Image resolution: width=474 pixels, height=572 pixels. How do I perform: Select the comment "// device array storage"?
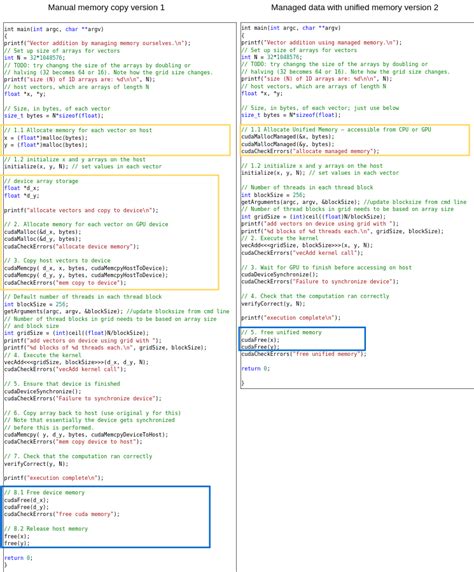pyautogui.click(x=41, y=181)
